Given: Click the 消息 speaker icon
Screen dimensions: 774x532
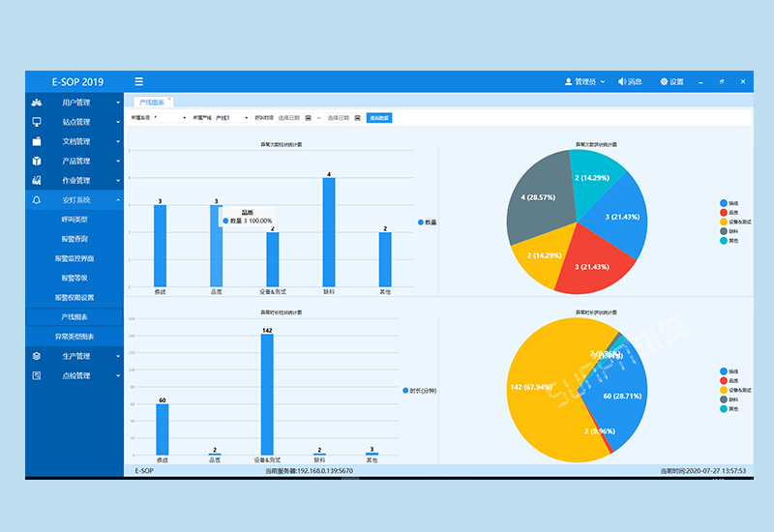Looking at the screenshot, I should pos(621,82).
